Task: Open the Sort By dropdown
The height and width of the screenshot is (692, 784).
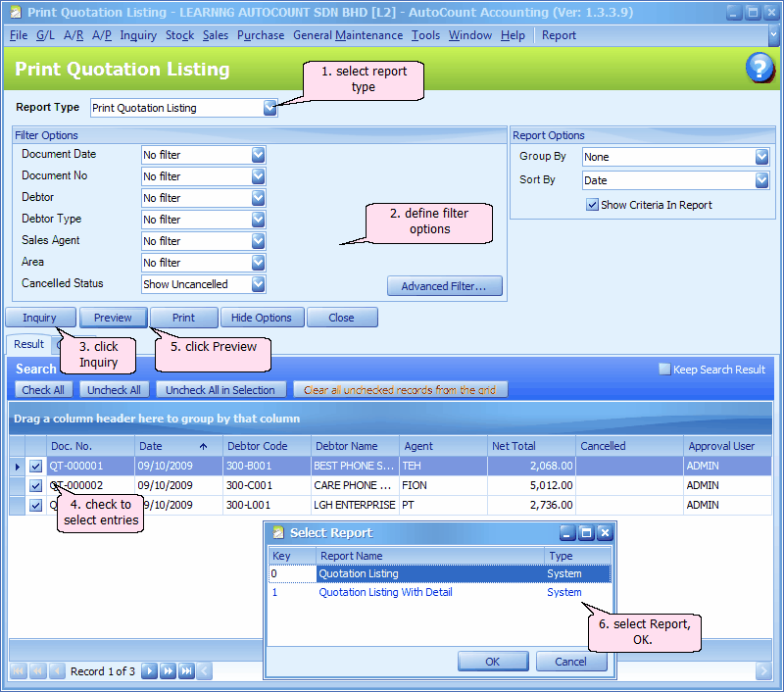Action: (761, 180)
